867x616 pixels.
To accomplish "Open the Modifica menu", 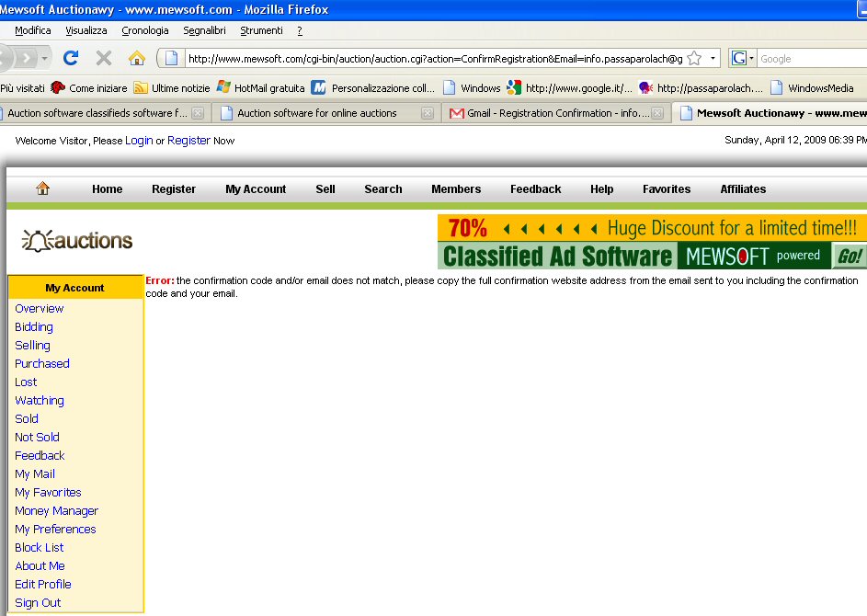I will (32, 30).
